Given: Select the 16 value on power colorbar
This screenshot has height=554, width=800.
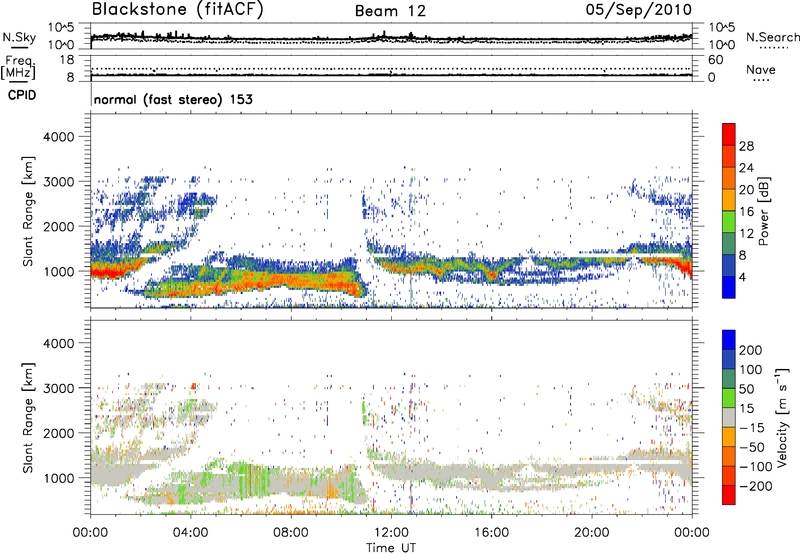Looking at the screenshot, I should point(746,212).
